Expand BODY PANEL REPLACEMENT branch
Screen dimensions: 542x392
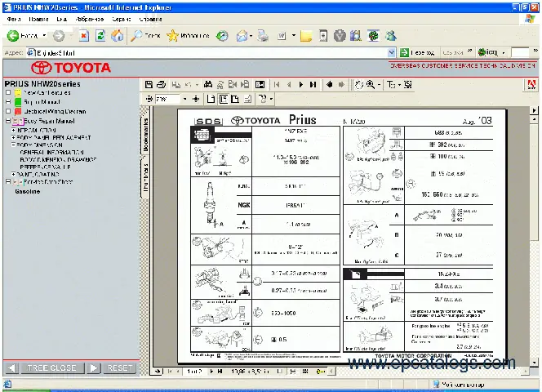pos(14,138)
